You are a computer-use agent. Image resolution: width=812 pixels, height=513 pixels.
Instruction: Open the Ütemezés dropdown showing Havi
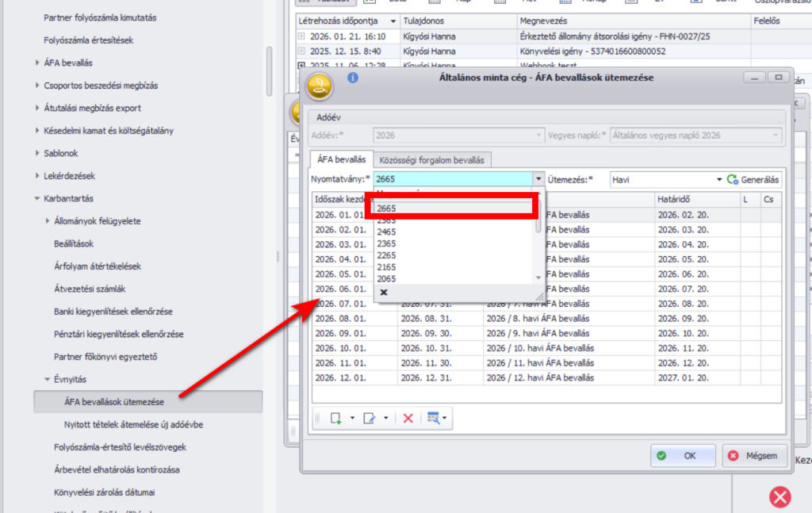(x=719, y=180)
